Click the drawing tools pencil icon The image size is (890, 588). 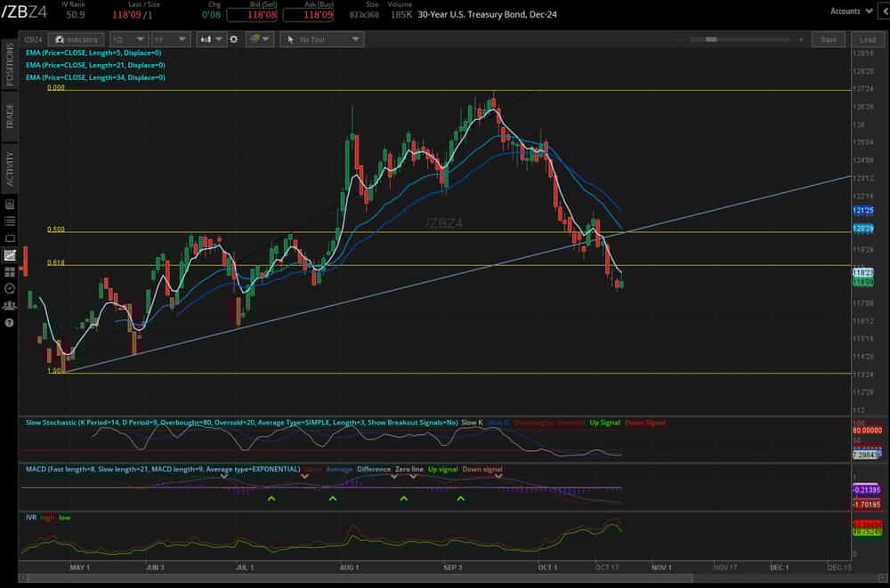[254, 39]
